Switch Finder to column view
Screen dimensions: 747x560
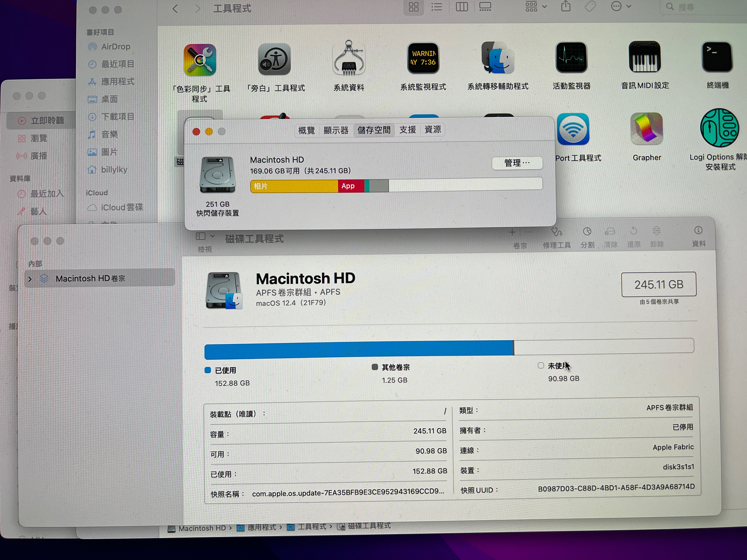[462, 7]
